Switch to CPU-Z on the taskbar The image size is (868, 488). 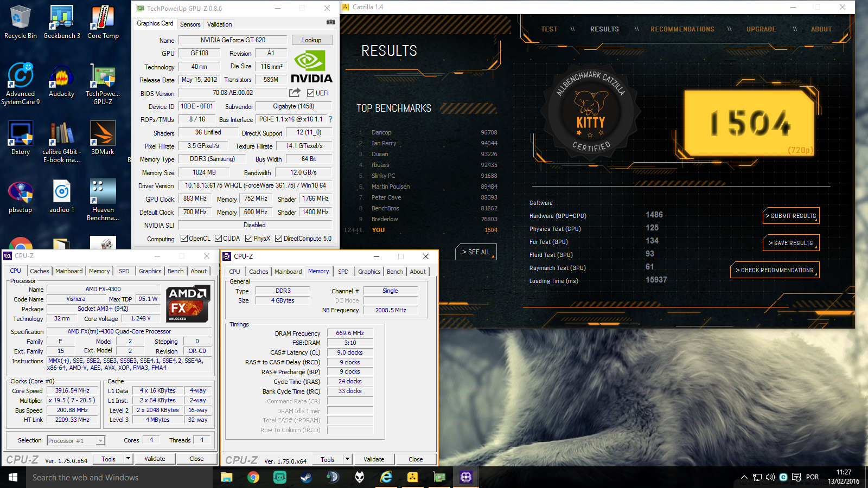[x=466, y=477]
